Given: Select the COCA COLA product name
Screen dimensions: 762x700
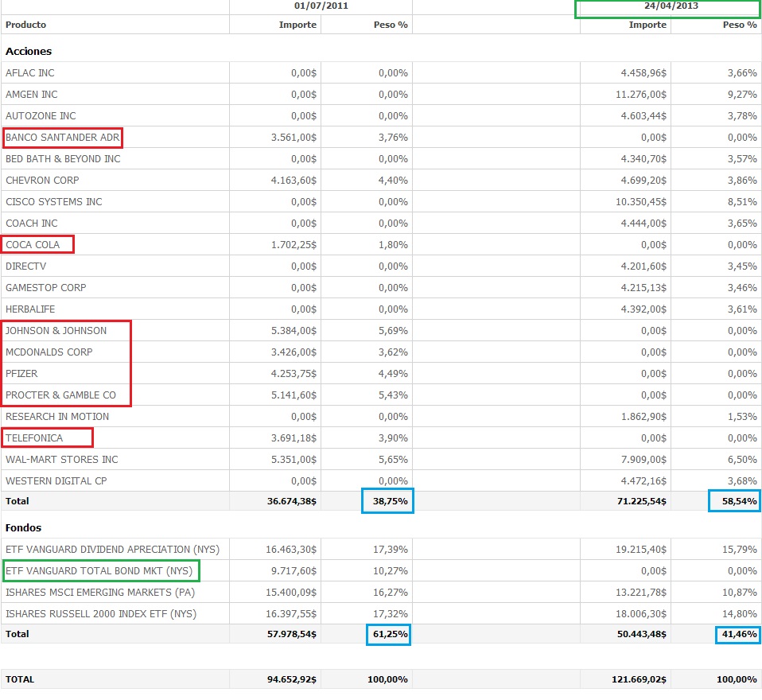Looking at the screenshot, I should pos(33,244).
